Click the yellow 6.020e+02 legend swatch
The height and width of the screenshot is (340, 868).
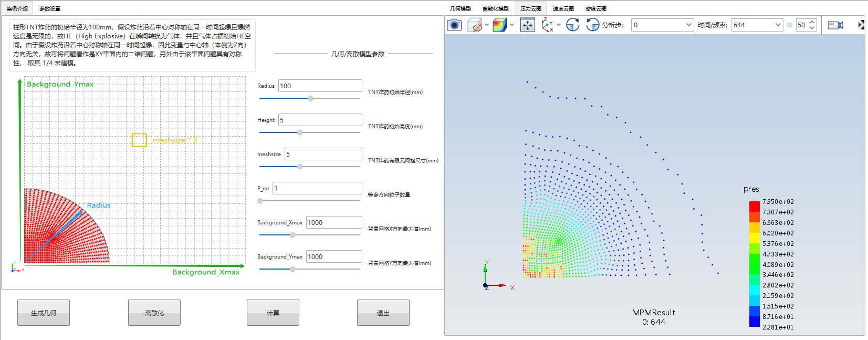(755, 238)
